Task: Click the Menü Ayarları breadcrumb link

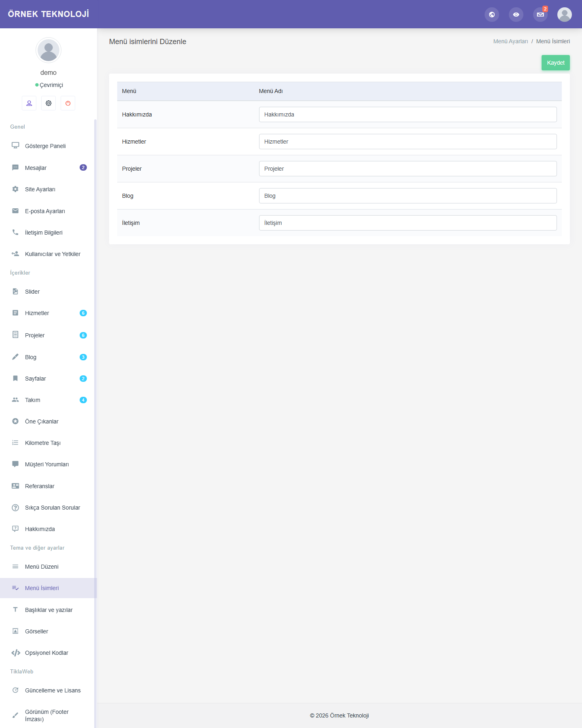Action: coord(510,41)
